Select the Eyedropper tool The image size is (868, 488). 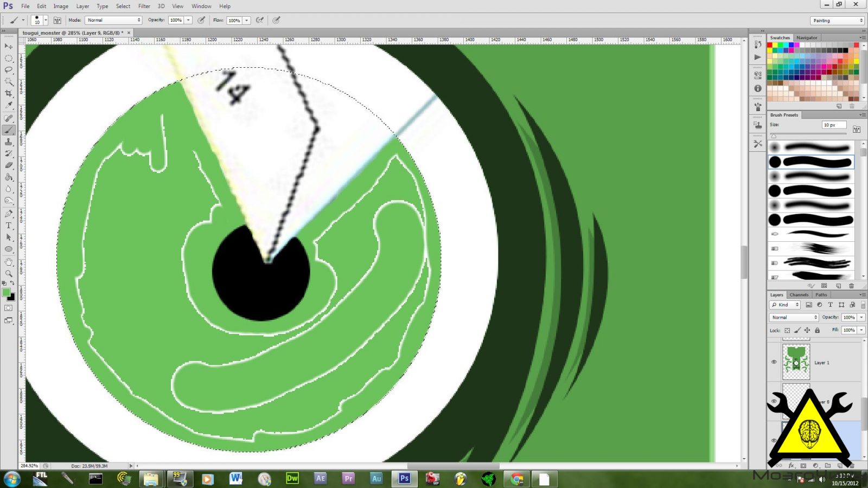pos(9,106)
